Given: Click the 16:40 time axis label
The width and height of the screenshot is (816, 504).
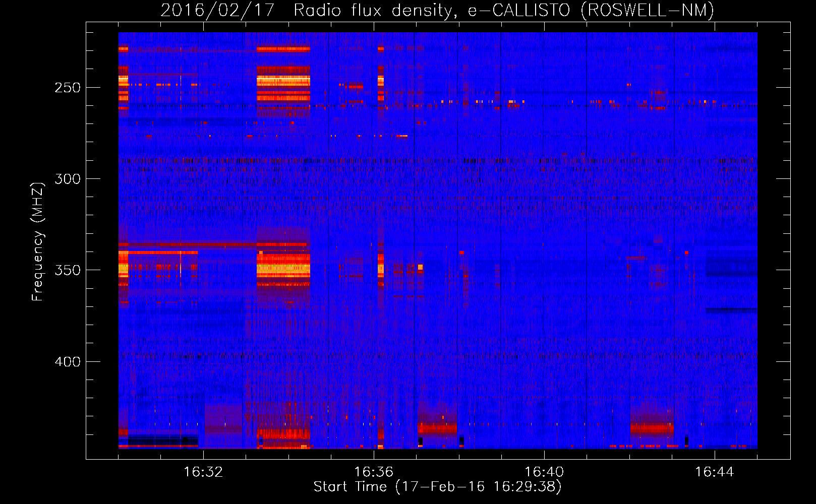Looking at the screenshot, I should [x=544, y=472].
